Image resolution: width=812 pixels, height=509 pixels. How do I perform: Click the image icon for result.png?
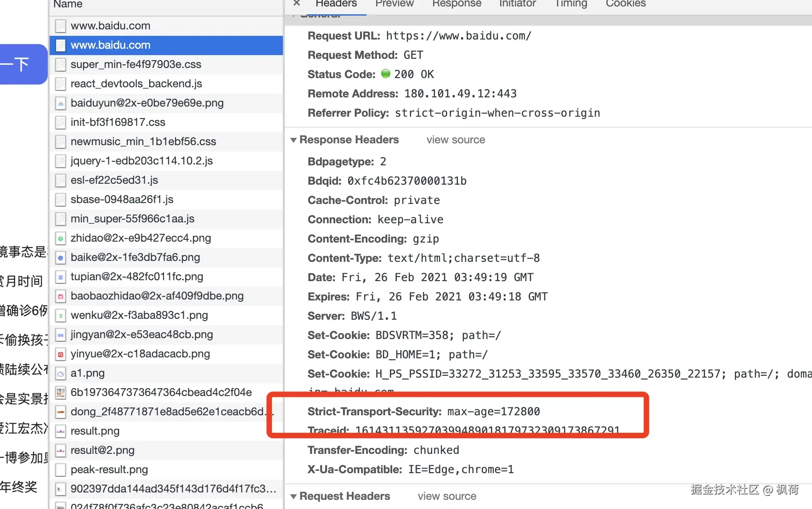point(60,431)
